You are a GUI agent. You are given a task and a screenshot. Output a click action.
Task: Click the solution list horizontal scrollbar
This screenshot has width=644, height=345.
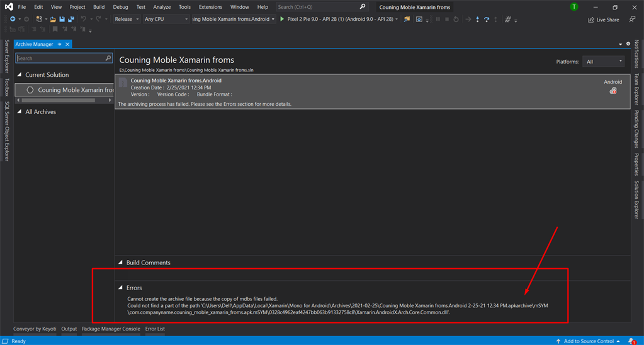tap(58, 100)
